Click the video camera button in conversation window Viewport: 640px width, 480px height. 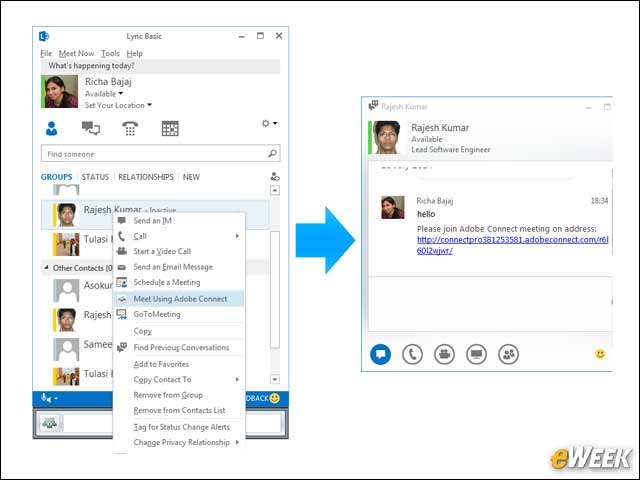444,354
